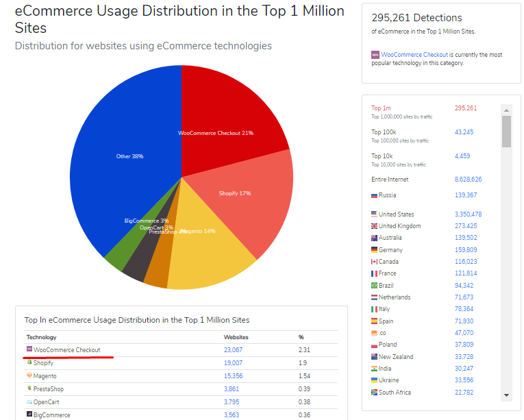
Task: Click the Websites column header
Action: point(236,337)
